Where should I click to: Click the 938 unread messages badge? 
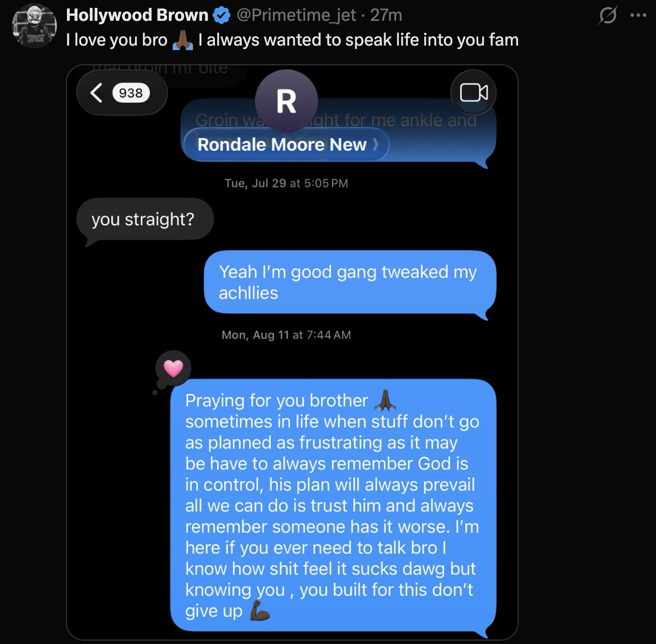coord(131,93)
